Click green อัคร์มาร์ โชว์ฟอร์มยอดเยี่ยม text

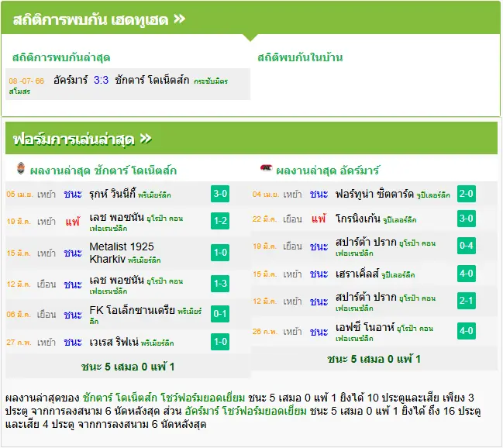pyautogui.click(x=246, y=411)
